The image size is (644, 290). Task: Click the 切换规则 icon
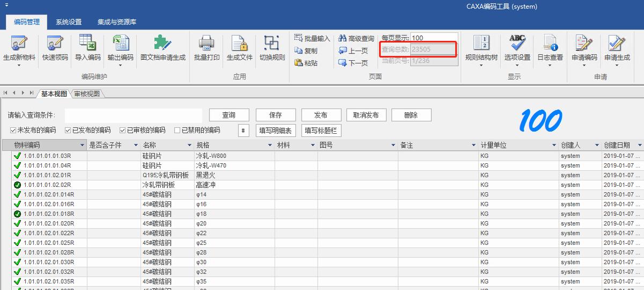[272, 43]
